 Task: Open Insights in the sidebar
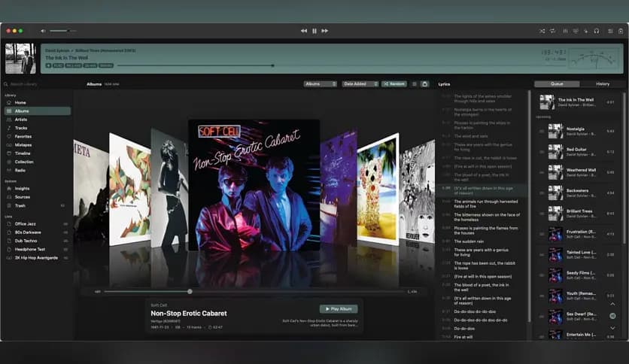click(38, 189)
